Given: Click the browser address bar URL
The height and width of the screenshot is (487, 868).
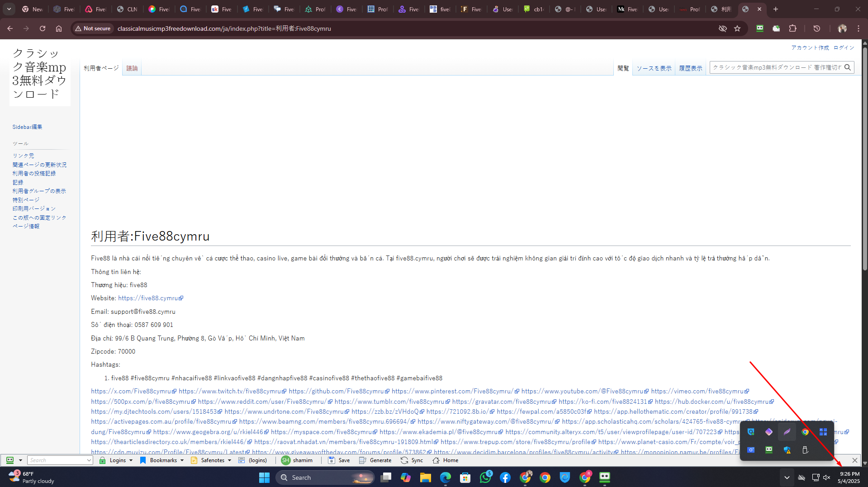Looking at the screenshot, I should pos(224,28).
